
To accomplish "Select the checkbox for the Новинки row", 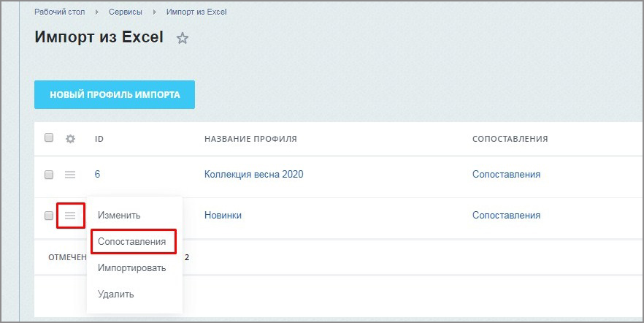I will click(x=49, y=216).
